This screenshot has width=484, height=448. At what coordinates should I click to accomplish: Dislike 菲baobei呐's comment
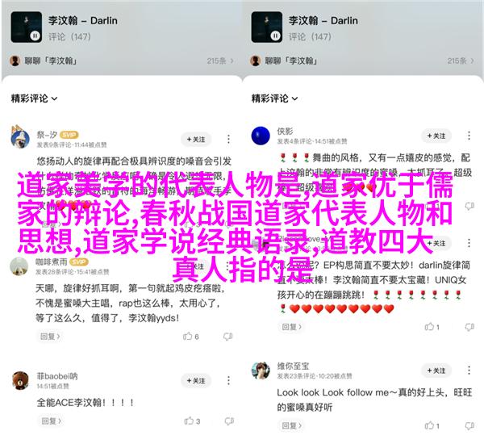(229, 421)
